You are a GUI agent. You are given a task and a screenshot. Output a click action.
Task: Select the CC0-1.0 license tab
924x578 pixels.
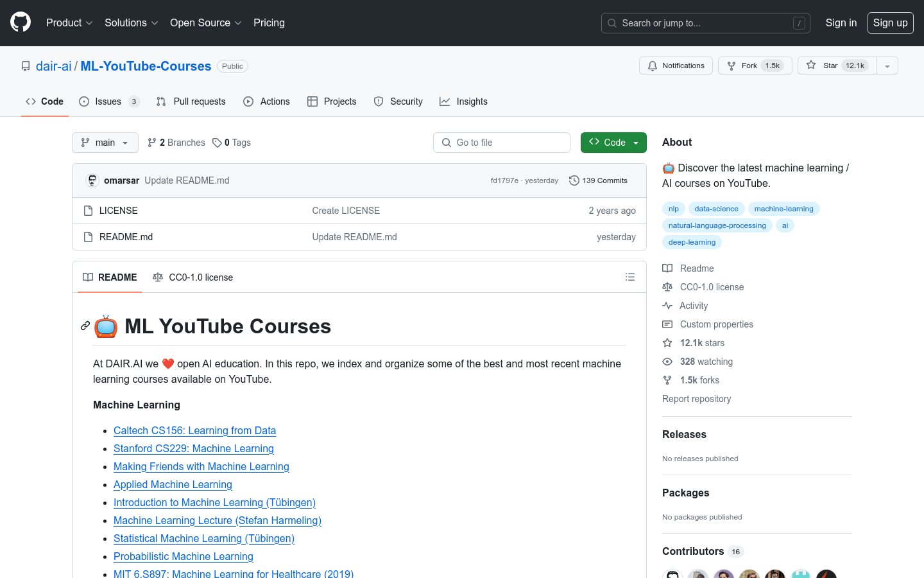click(x=193, y=277)
